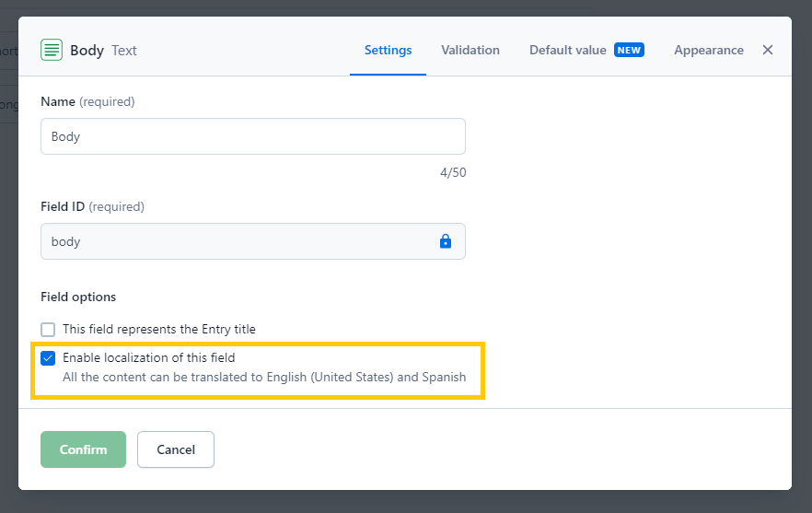Switch to the Settings tab
The width and height of the screenshot is (812, 513).
(388, 50)
